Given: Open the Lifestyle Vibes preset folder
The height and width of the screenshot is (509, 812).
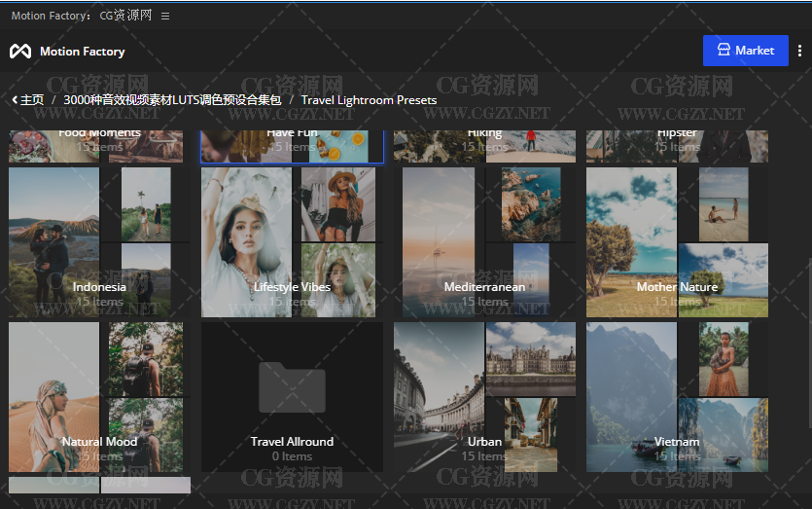Looking at the screenshot, I should (x=292, y=242).
